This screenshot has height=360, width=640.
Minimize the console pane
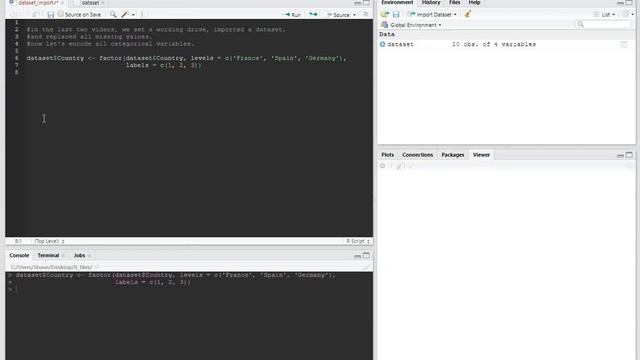pyautogui.click(x=358, y=256)
